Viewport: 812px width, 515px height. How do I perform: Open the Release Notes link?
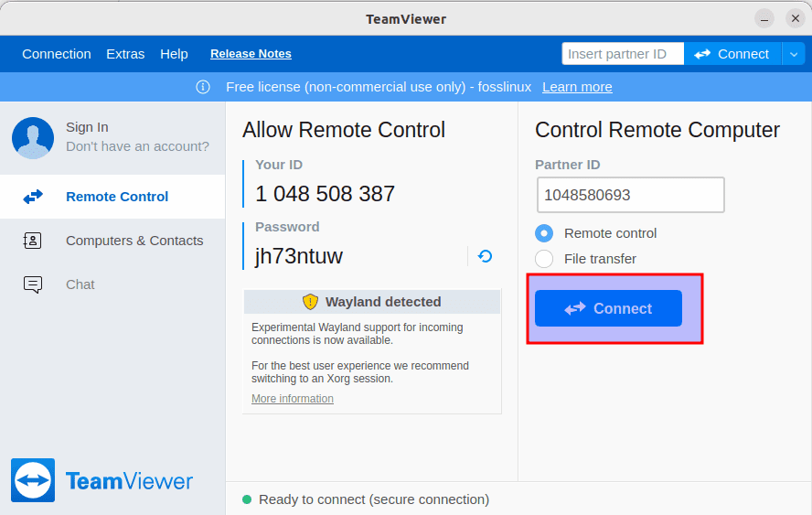click(251, 54)
